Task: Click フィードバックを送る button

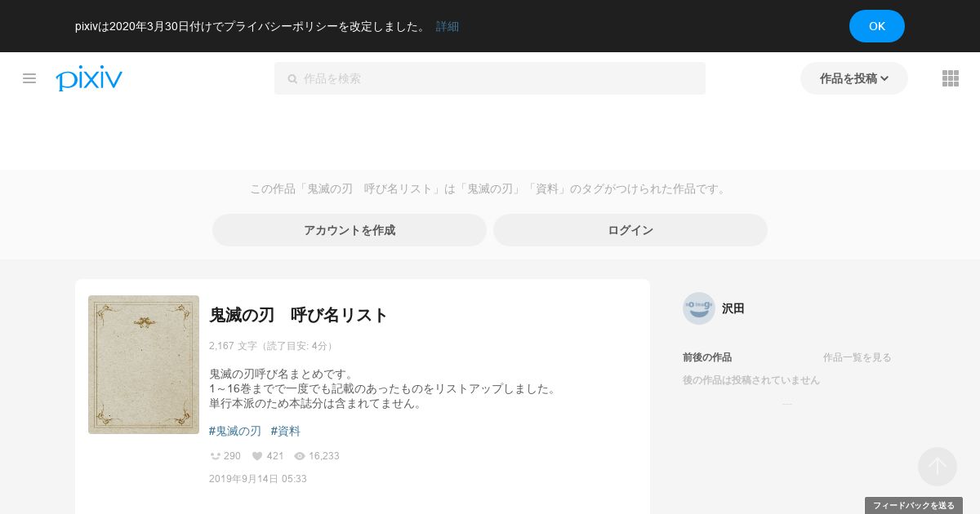Action: (x=914, y=506)
